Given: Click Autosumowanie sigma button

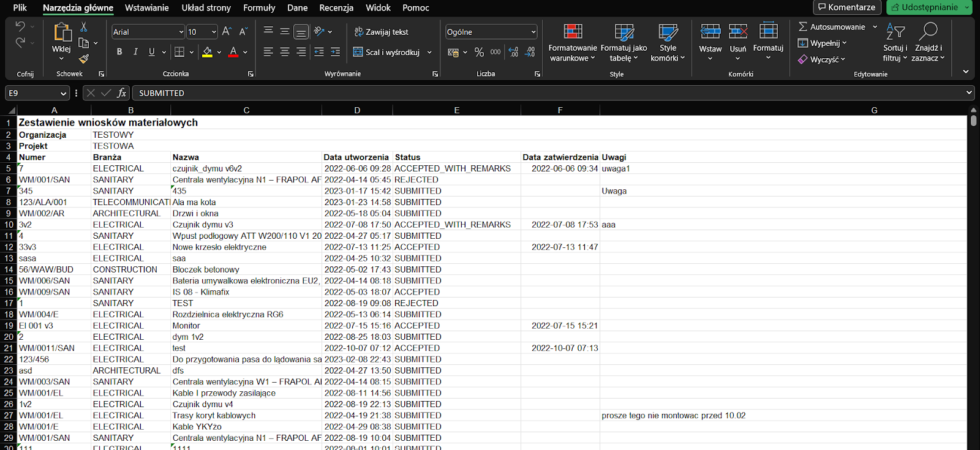Looking at the screenshot, I should point(832,27).
